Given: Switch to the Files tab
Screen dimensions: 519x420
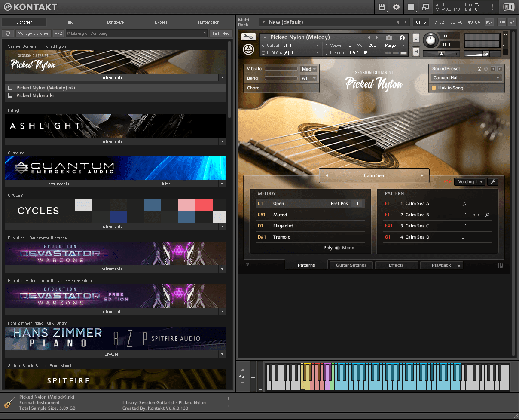Looking at the screenshot, I should point(70,22).
